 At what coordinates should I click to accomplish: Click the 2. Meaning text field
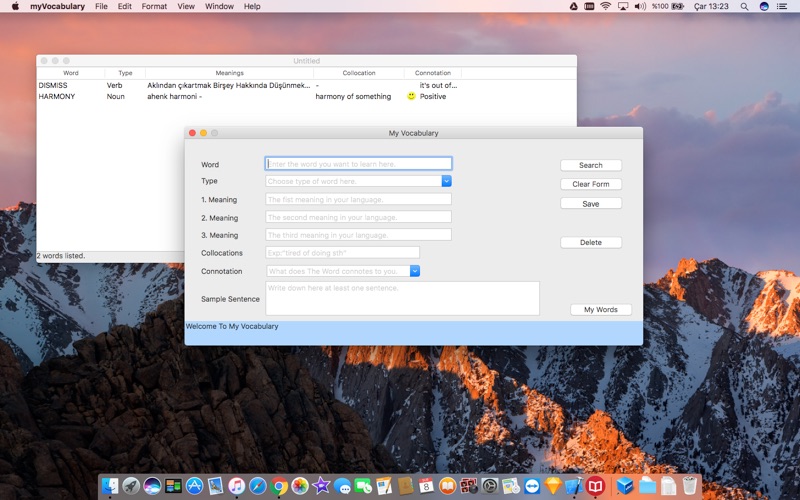tap(358, 217)
